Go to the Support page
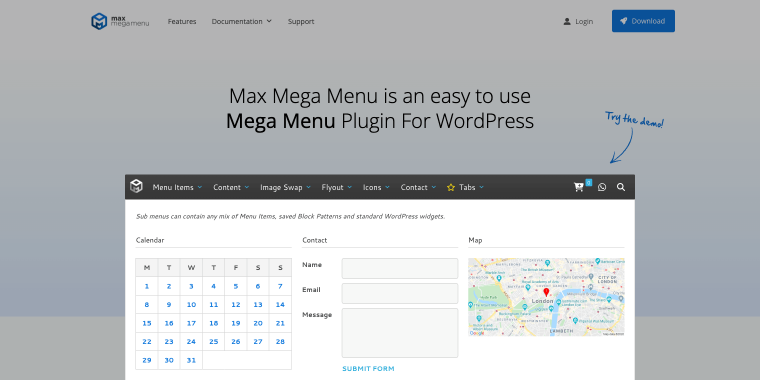Screen dimensions: 760x380 click(301, 21)
